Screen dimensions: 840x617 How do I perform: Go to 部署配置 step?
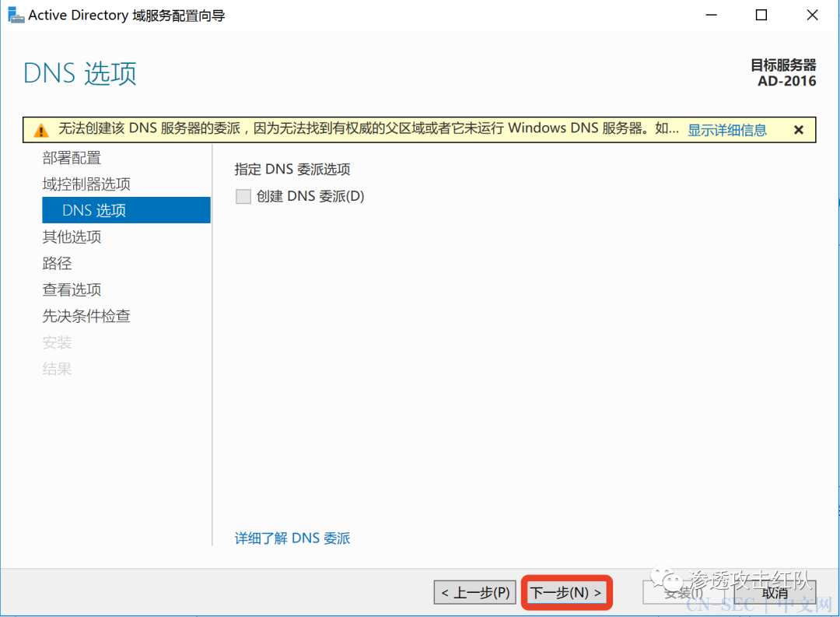pos(72,158)
